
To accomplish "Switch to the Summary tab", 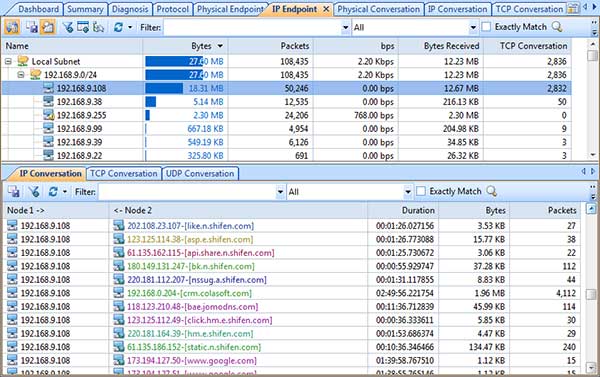I will 85,9.
